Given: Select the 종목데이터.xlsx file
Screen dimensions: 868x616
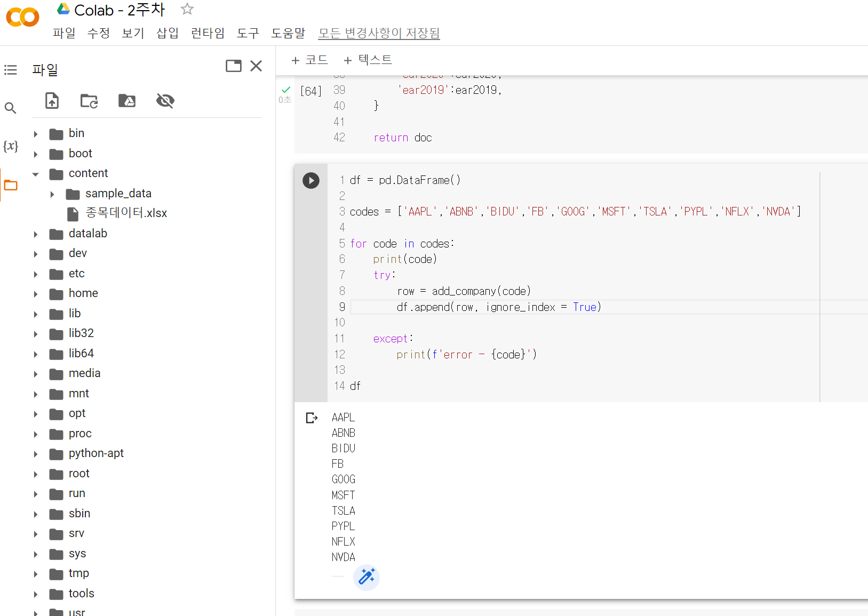Looking at the screenshot, I should (126, 213).
